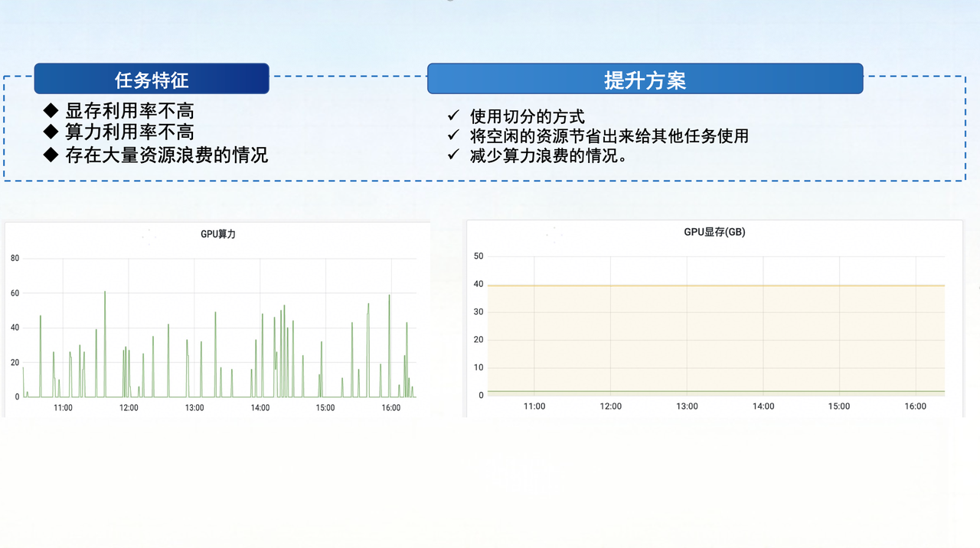Click the diamond bullet before 显存利用率不高
This screenshot has width=980, height=548.
pos(51,111)
